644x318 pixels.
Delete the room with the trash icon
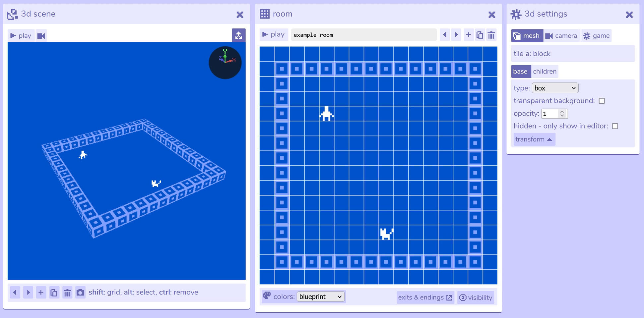pos(491,34)
